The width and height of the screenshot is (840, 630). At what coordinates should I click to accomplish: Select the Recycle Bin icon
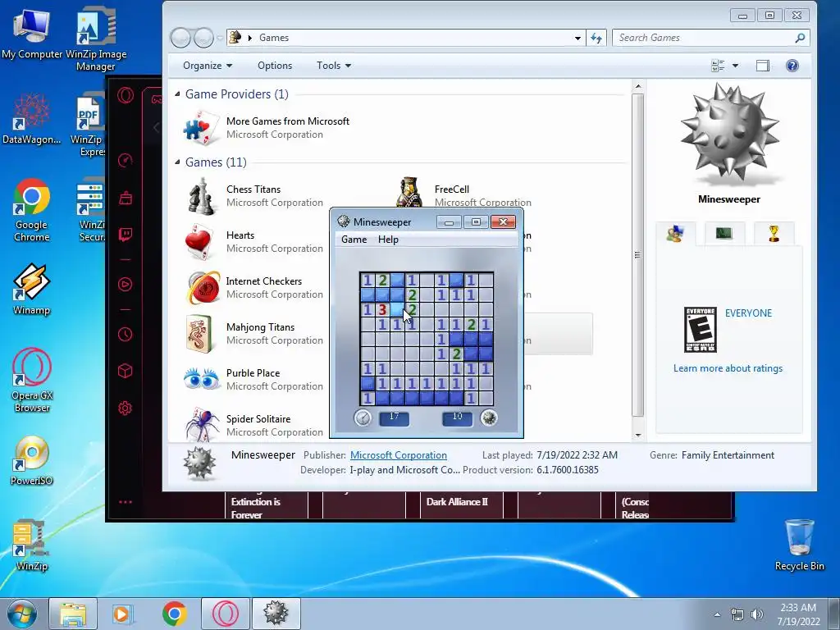tap(799, 545)
